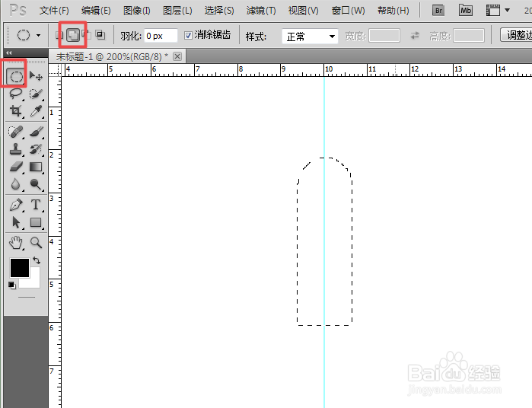Screen dimensions: 532x408
Task: Select the Pen tool
Action: [x=16, y=205]
